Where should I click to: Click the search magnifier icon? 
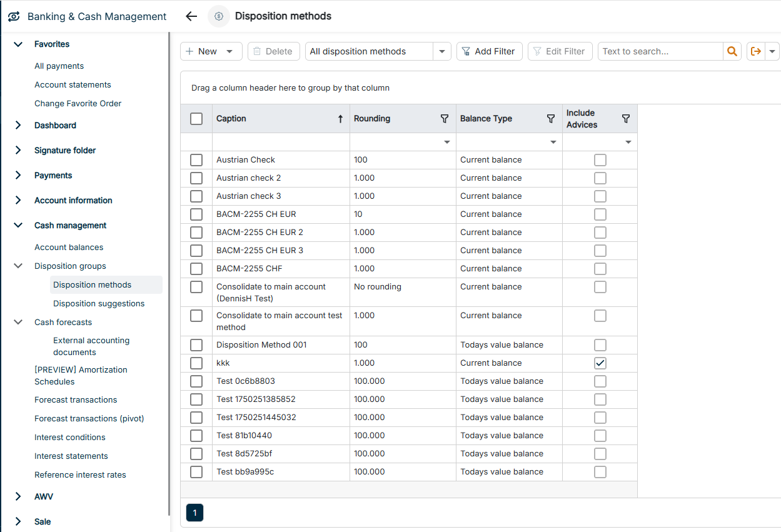732,51
